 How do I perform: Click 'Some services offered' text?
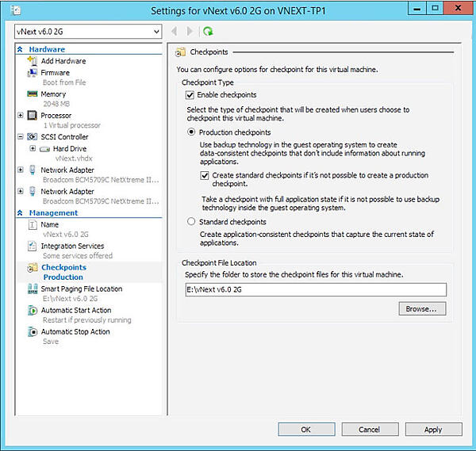click(78, 256)
